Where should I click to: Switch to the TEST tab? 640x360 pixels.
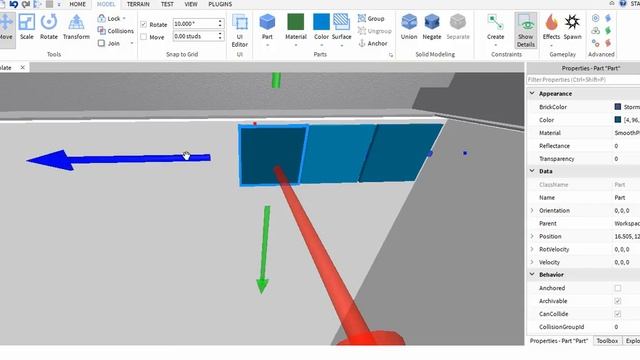coord(167,4)
